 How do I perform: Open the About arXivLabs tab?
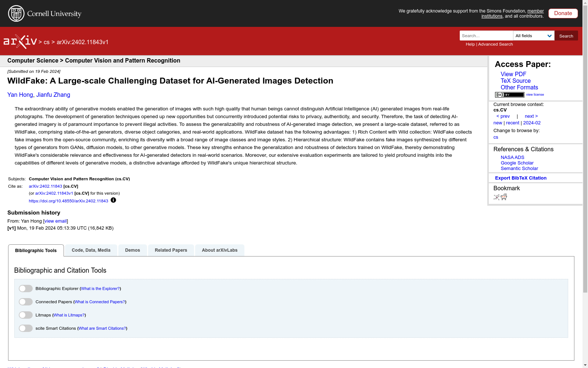[x=220, y=250]
